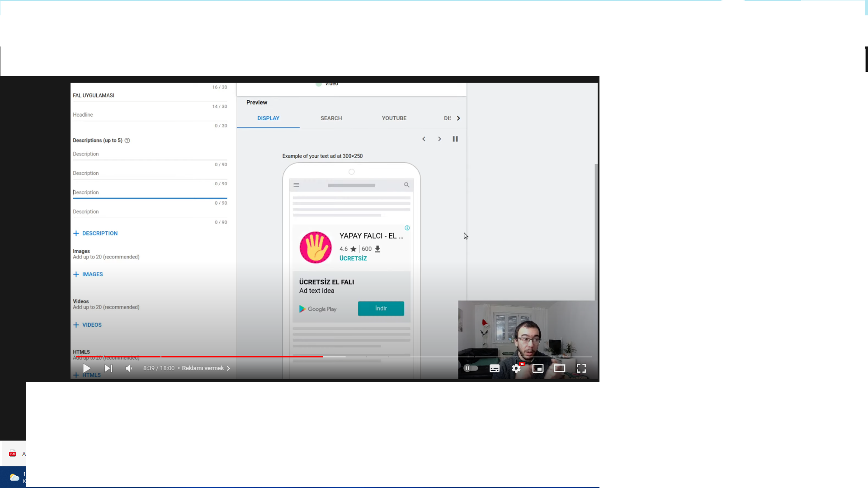Enable miniplayer mode
The height and width of the screenshot is (488, 868).
click(538, 368)
